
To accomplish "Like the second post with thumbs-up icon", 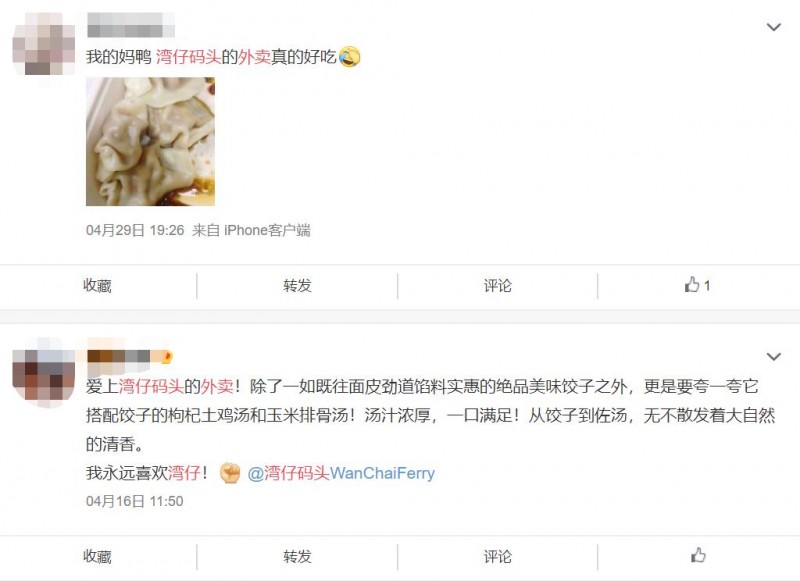I will coord(698,555).
